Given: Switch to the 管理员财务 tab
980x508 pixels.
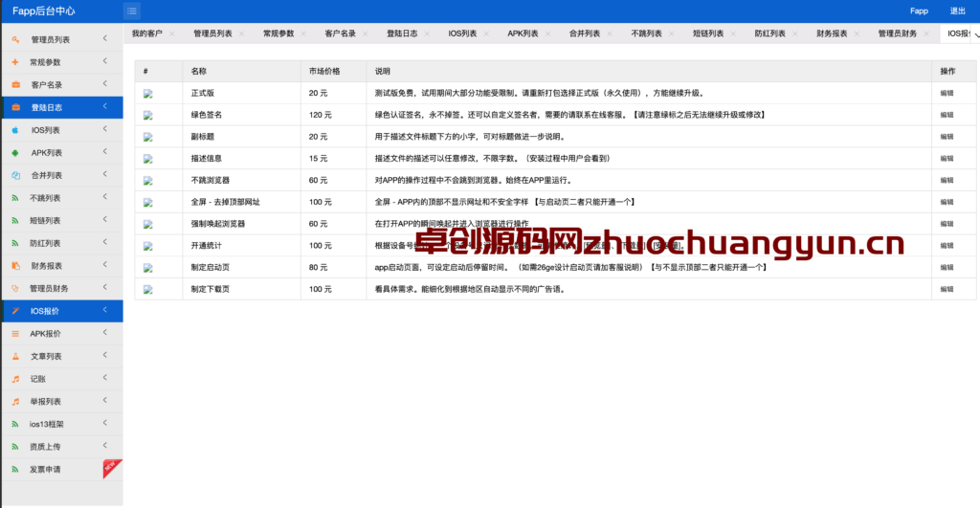Looking at the screenshot, I should click(898, 33).
